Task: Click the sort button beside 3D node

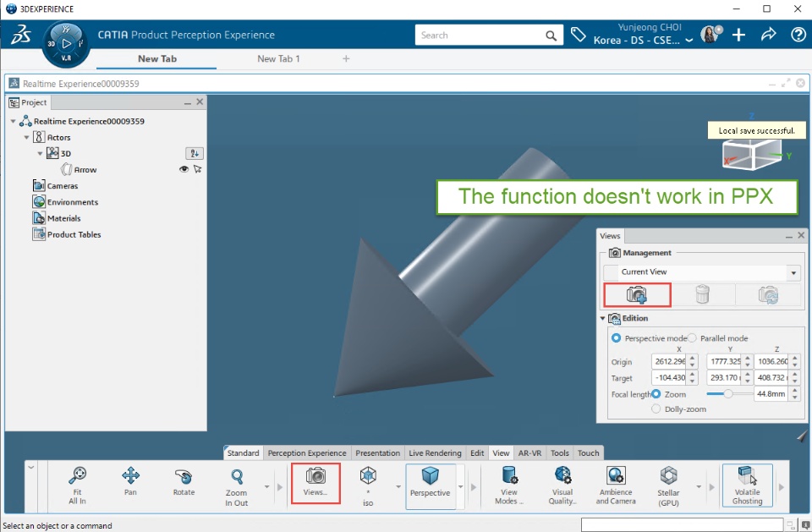Action: (195, 153)
